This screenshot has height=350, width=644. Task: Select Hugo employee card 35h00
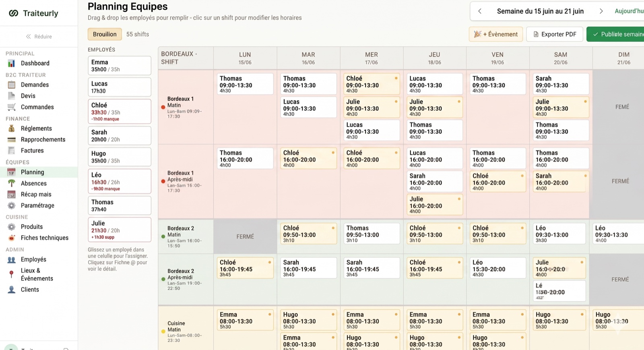120,157
